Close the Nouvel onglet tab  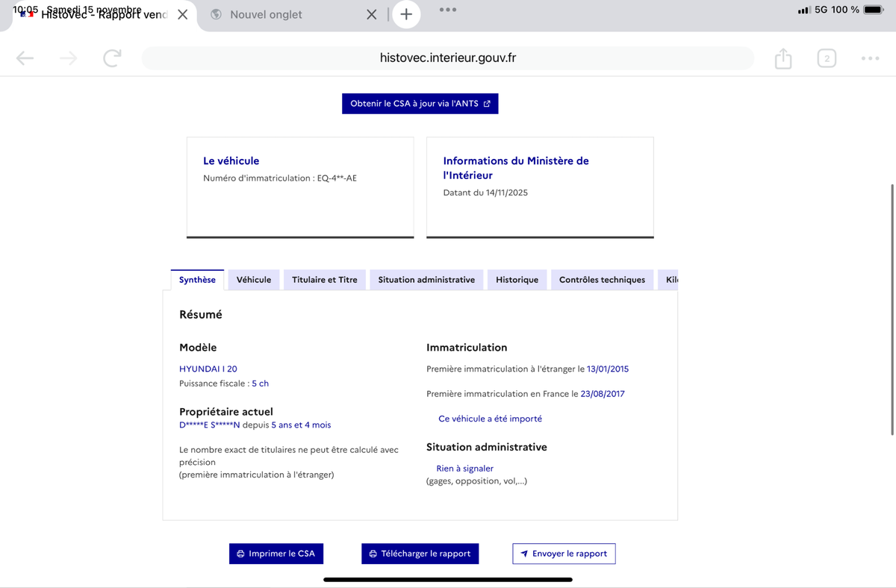click(371, 14)
